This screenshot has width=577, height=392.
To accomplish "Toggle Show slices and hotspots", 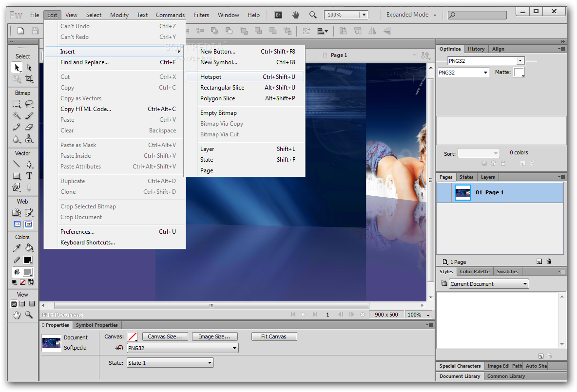I will pyautogui.click(x=29, y=224).
